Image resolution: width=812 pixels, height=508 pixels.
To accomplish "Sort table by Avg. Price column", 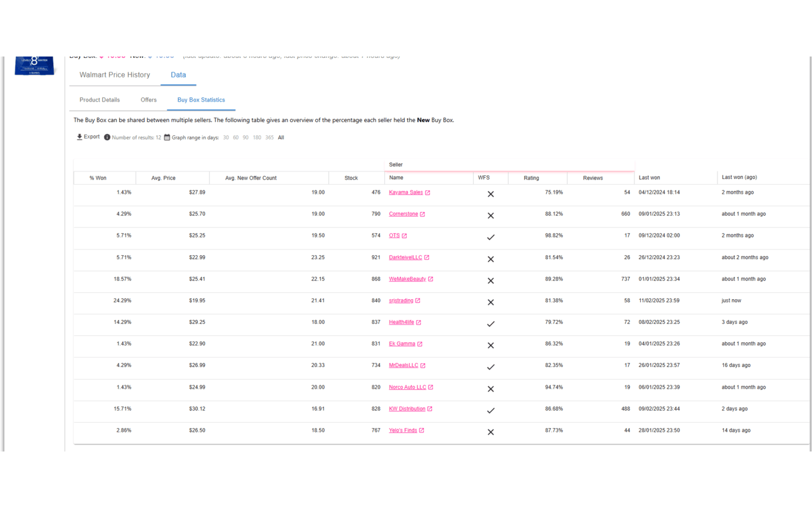I will (164, 178).
